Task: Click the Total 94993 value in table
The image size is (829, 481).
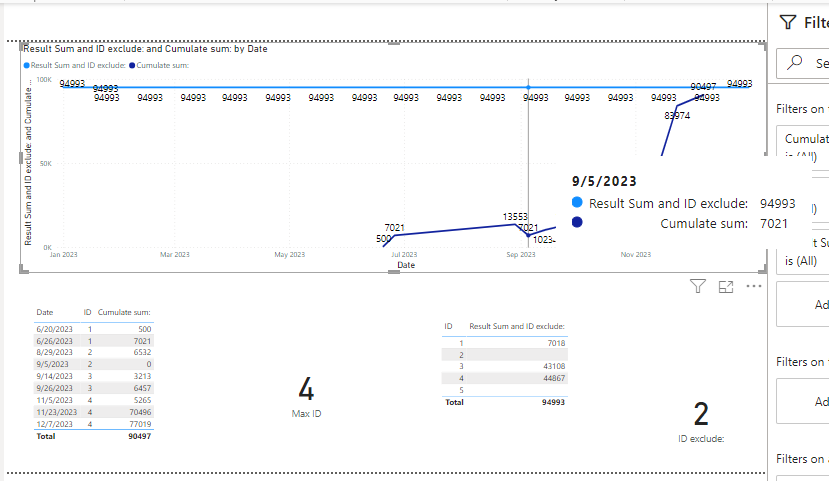Action: [553, 402]
